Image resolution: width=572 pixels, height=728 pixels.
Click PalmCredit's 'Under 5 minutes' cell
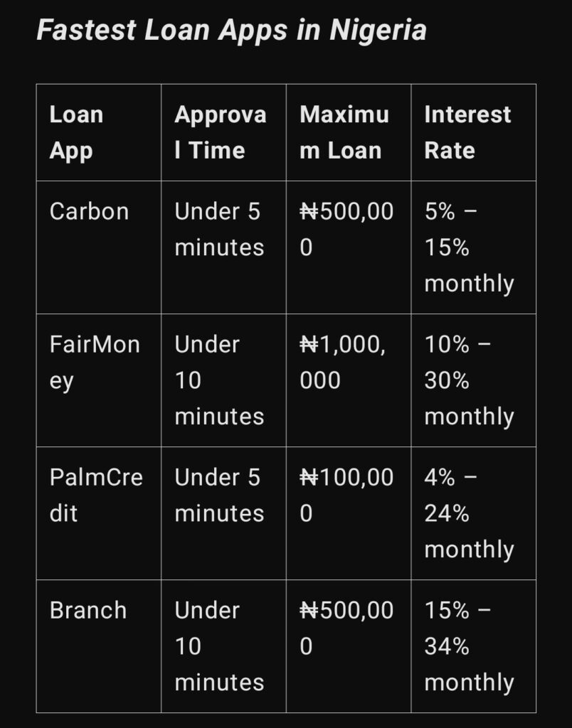tap(223, 513)
